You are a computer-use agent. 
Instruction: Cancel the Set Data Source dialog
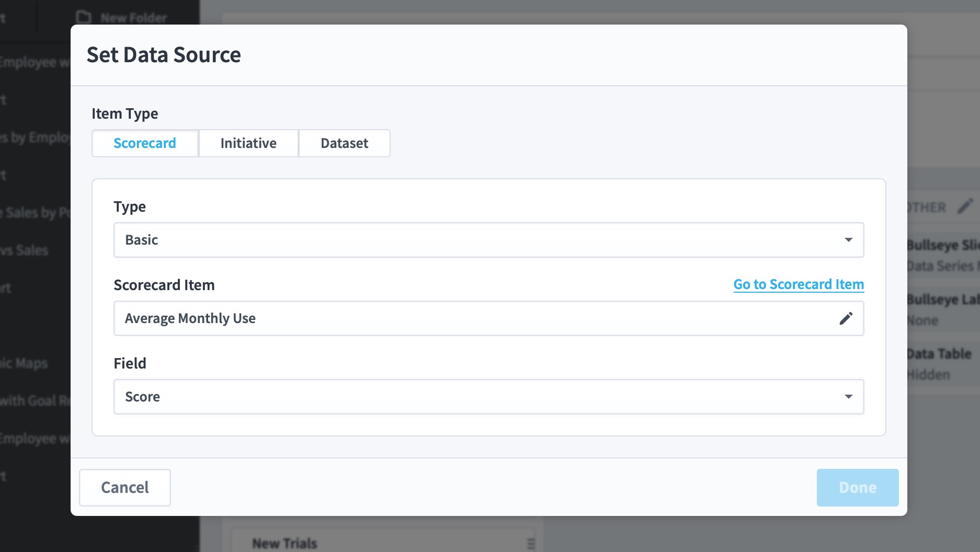125,488
